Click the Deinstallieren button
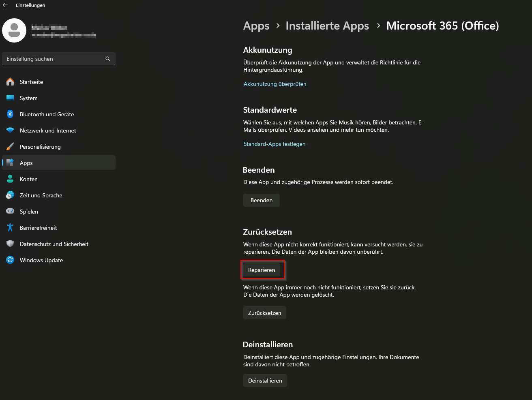532x400 pixels. 265,381
